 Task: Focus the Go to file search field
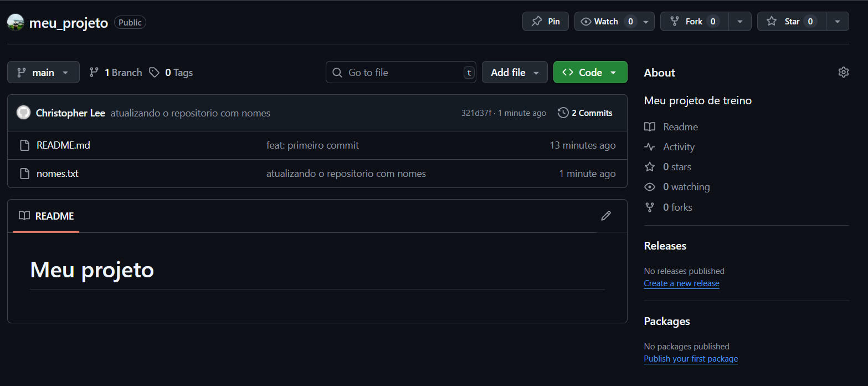(401, 72)
